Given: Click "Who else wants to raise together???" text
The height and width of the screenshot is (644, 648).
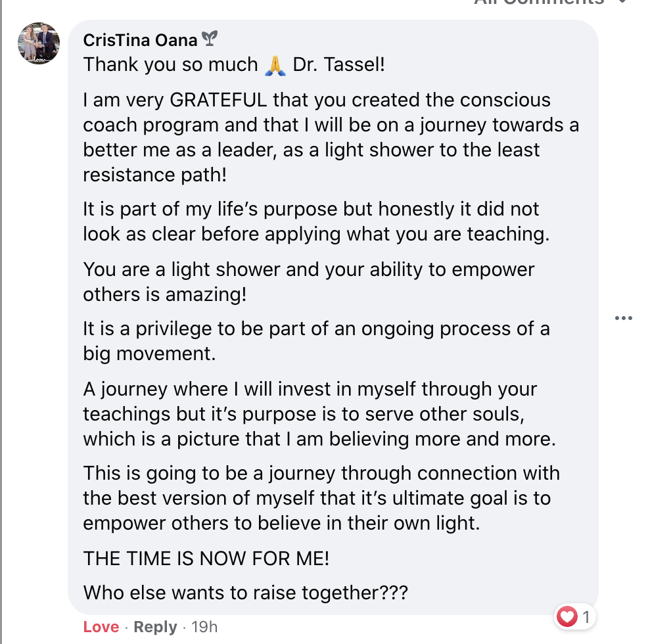Looking at the screenshot, I should click(x=246, y=593).
